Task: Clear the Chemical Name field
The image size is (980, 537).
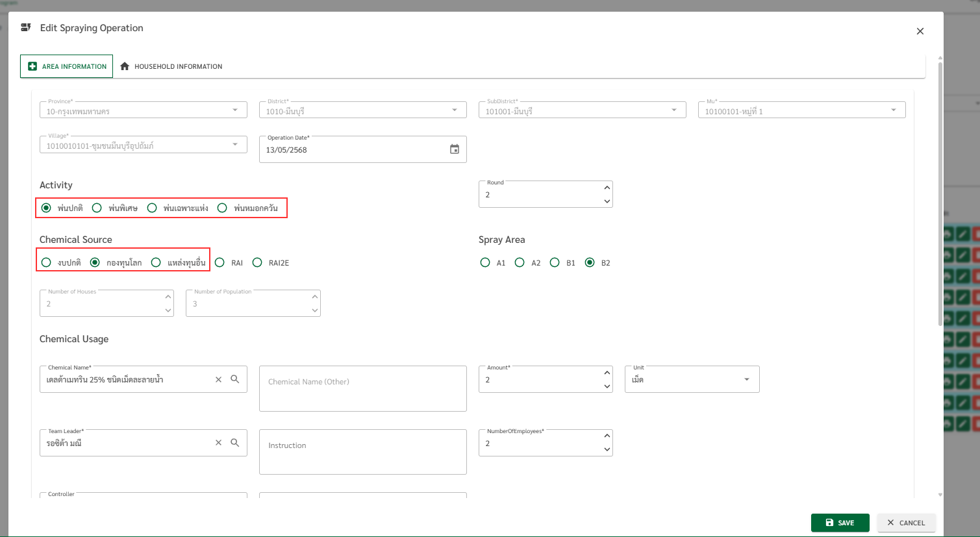Action: point(218,380)
